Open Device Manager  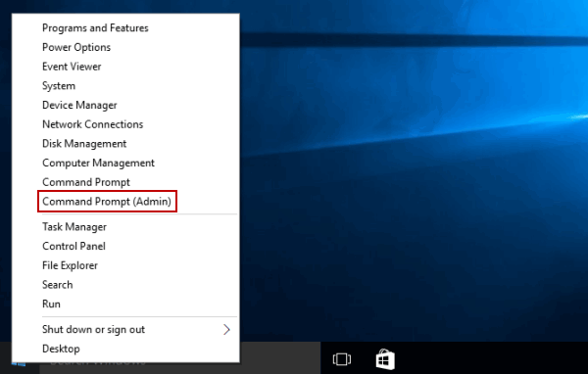pos(79,106)
